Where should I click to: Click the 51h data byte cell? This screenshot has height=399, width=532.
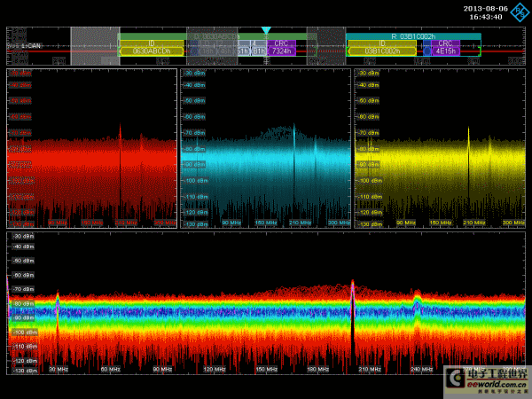point(243,51)
